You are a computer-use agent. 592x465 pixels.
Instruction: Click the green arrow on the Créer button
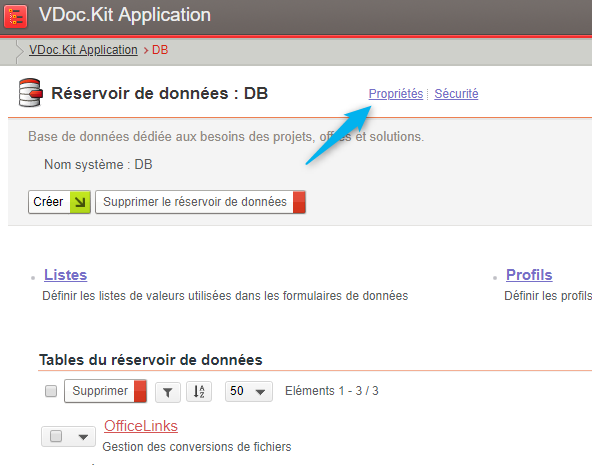(80, 202)
